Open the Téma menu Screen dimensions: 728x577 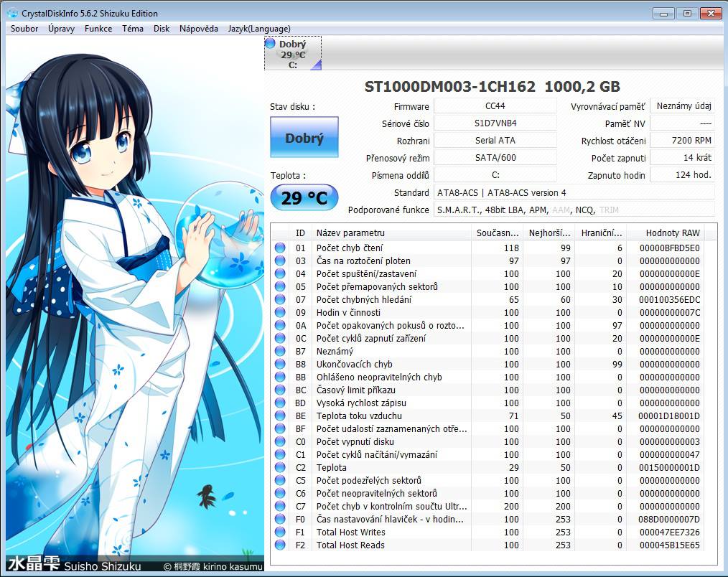click(133, 29)
